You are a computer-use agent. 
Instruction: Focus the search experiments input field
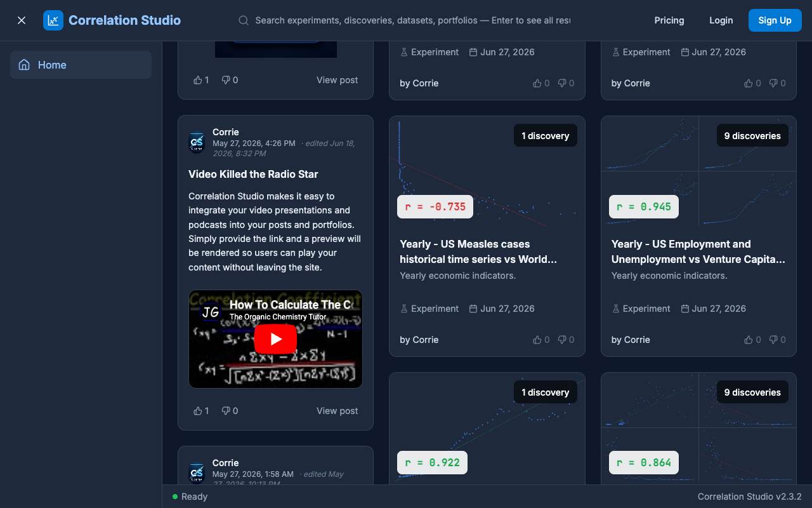(x=412, y=20)
